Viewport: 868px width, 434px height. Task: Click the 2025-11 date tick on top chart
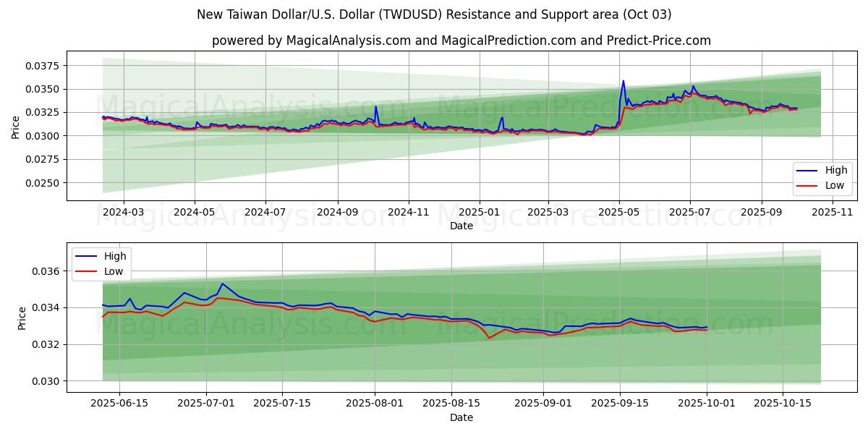pyautogui.click(x=832, y=212)
